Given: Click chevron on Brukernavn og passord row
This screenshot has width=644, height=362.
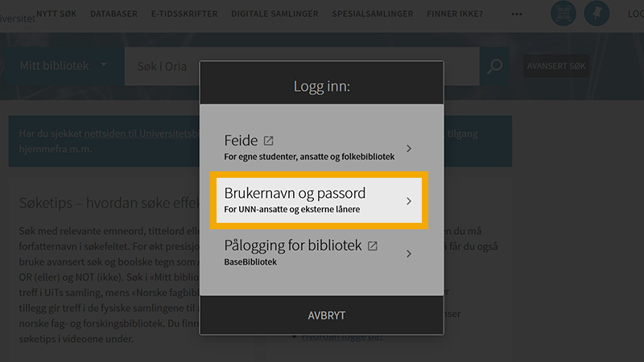Looking at the screenshot, I should coord(409,200).
